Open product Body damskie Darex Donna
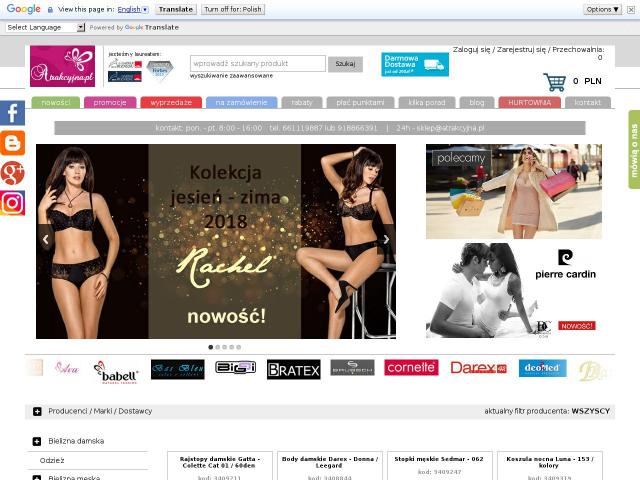Viewport: 640px width, 480px height. [x=330, y=462]
